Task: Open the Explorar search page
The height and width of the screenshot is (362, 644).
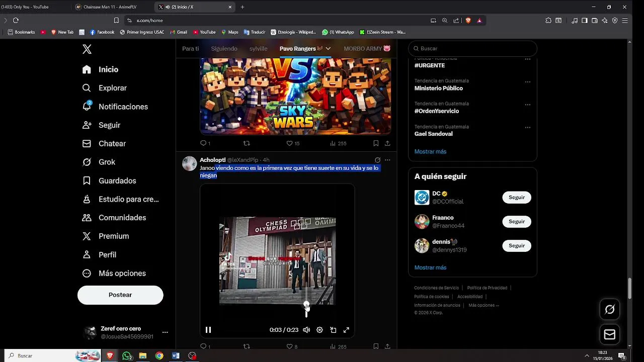Action: (x=105, y=88)
